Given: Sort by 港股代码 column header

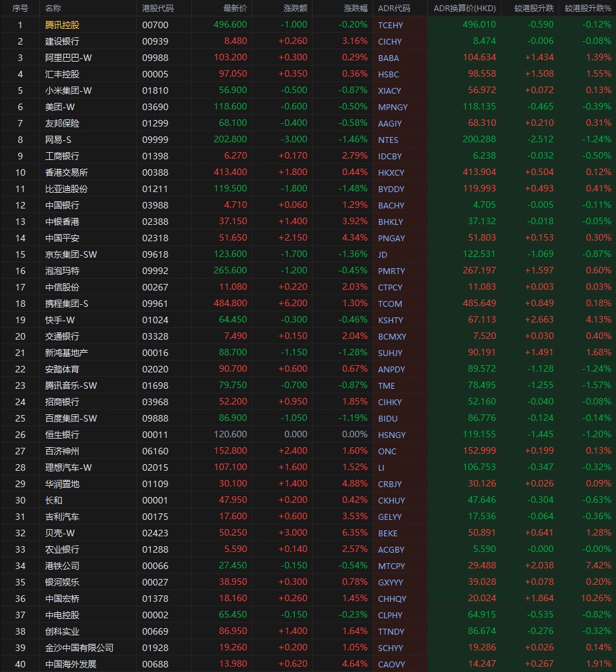Looking at the screenshot, I should (158, 8).
